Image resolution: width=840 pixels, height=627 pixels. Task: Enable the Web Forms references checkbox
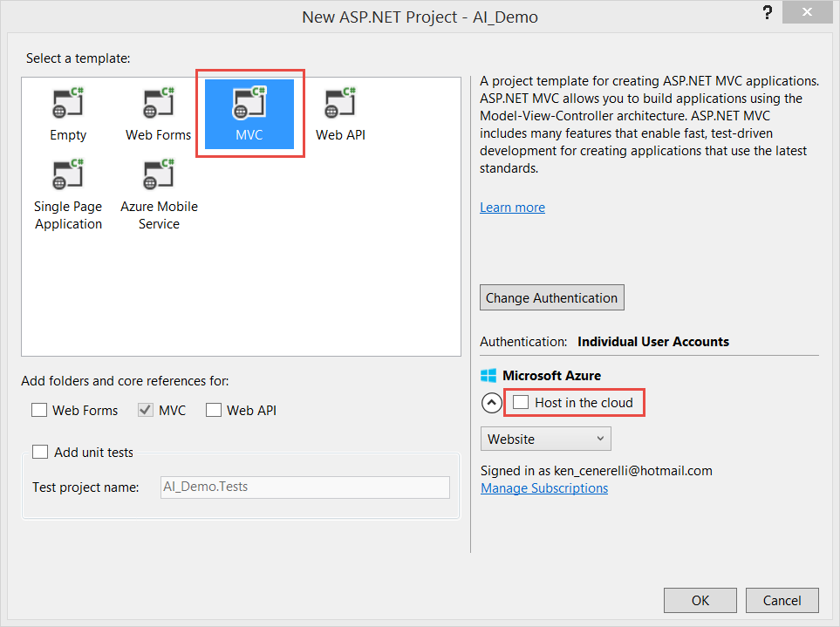39,410
